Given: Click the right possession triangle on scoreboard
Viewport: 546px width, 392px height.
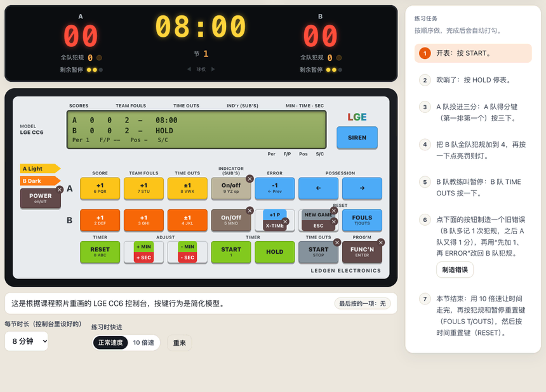Looking at the screenshot, I should [213, 69].
